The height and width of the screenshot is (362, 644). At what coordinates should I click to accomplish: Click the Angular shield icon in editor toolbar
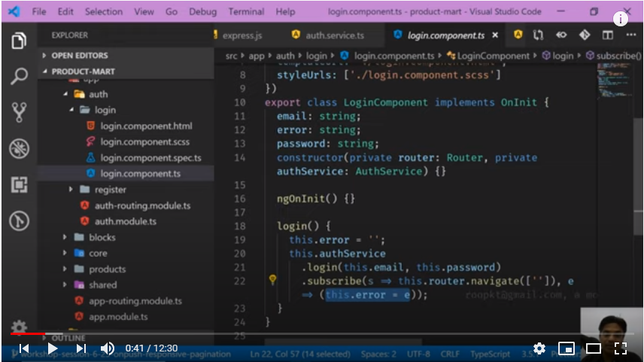pyautogui.click(x=518, y=35)
